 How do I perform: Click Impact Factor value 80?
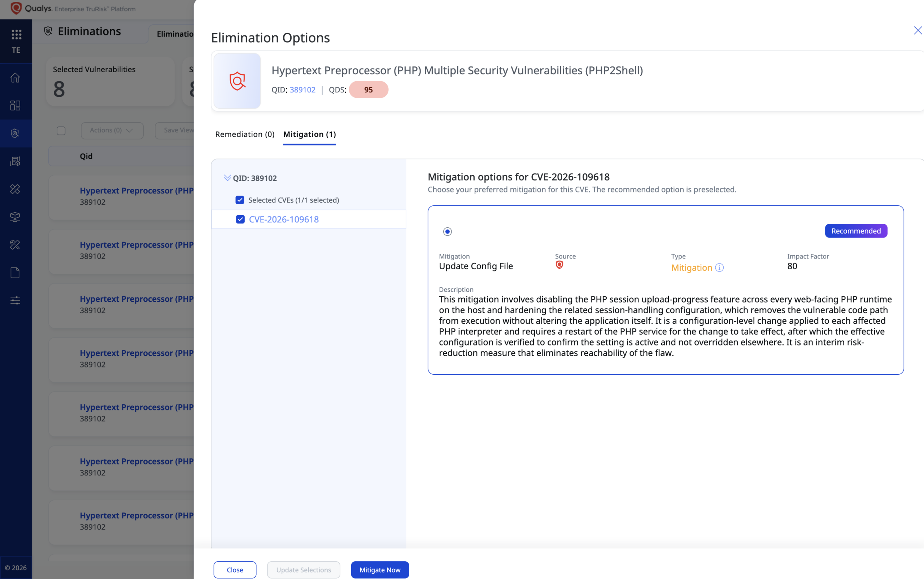(792, 266)
